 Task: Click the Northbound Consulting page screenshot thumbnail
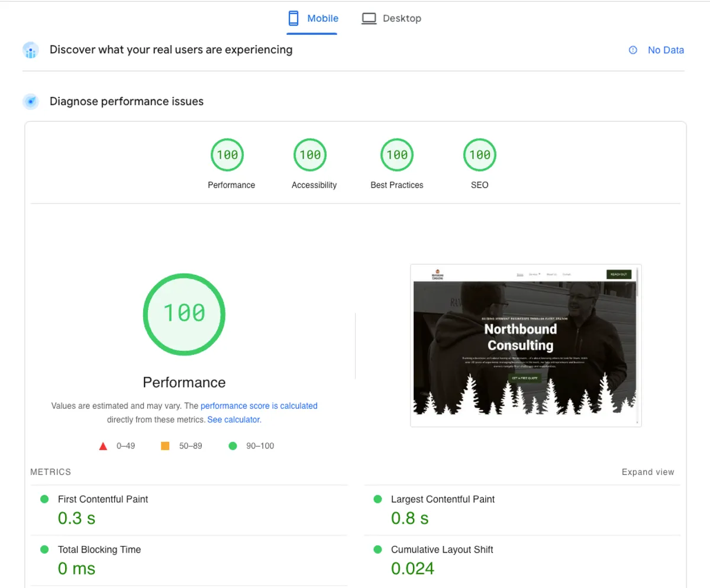(526, 345)
